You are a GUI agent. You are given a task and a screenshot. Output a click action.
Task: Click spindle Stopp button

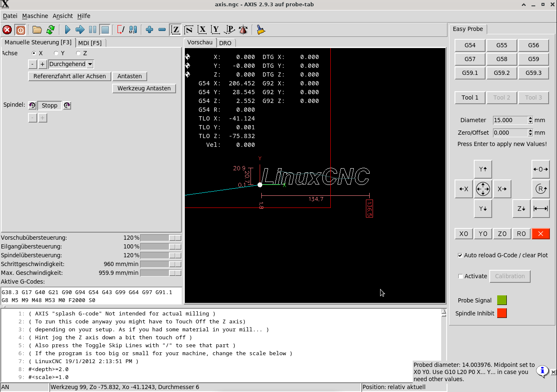[x=50, y=105]
